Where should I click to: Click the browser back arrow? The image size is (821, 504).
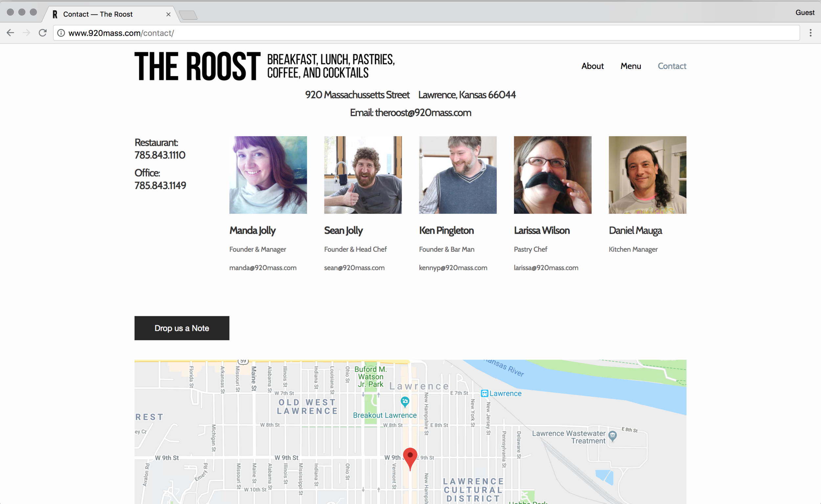[x=11, y=33]
